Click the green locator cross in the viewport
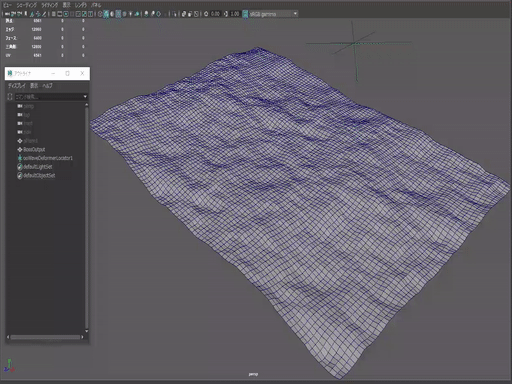This screenshot has width=512, height=384. (355, 44)
